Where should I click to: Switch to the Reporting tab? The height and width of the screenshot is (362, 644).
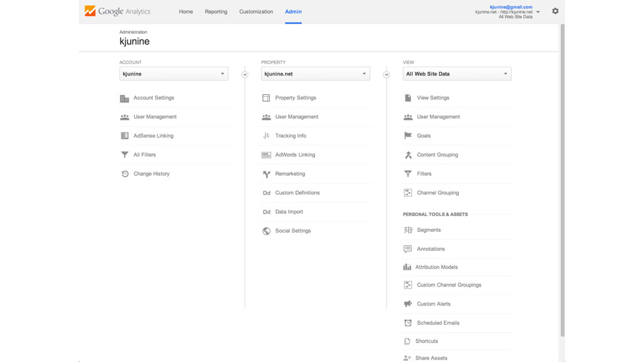tap(216, 11)
